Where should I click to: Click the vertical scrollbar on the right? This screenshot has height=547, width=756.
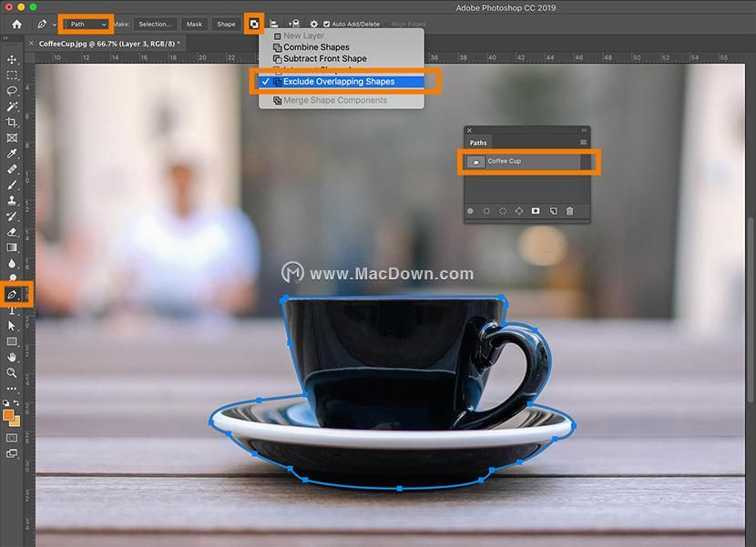pyautogui.click(x=752, y=311)
